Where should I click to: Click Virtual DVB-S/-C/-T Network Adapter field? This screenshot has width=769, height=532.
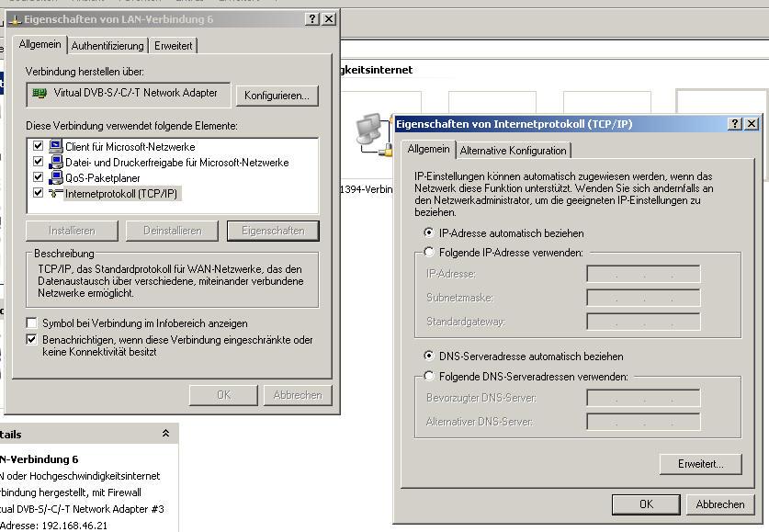[128, 94]
